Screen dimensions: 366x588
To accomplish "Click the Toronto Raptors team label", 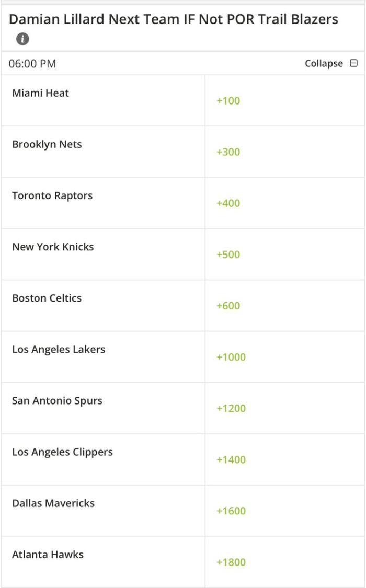I will coord(52,195).
